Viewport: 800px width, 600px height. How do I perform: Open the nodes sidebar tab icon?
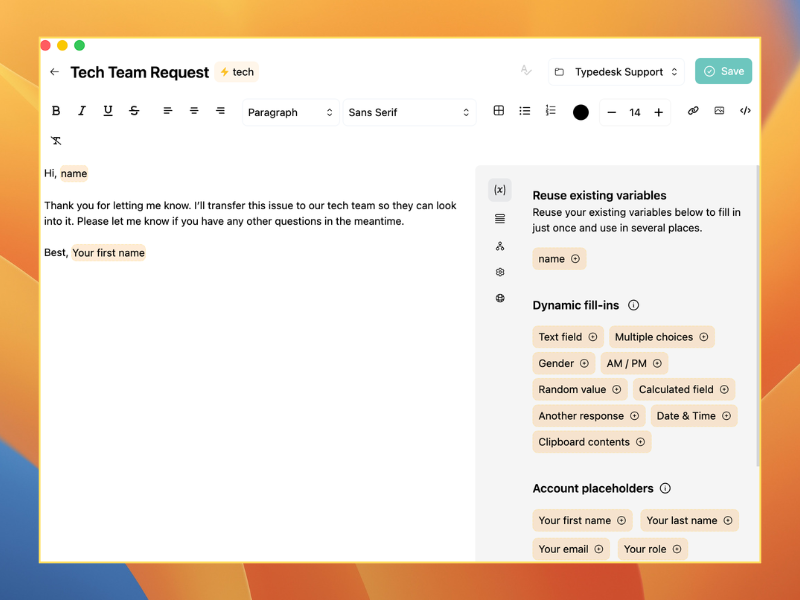pyautogui.click(x=500, y=246)
